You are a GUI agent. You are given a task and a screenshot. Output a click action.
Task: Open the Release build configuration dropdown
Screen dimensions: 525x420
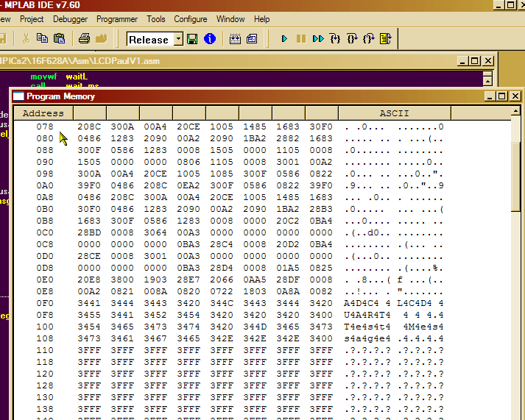[x=179, y=39]
